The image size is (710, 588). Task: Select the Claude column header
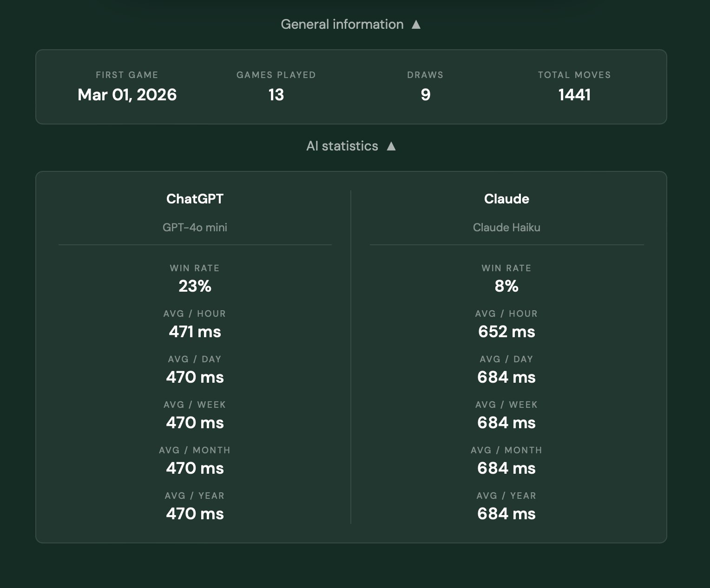[506, 199]
